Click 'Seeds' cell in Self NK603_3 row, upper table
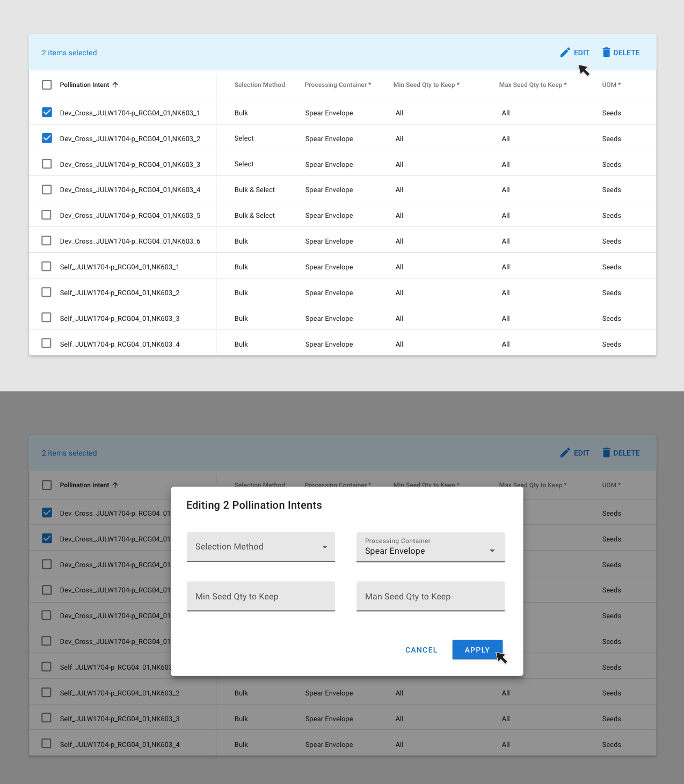684x784 pixels. tap(612, 319)
